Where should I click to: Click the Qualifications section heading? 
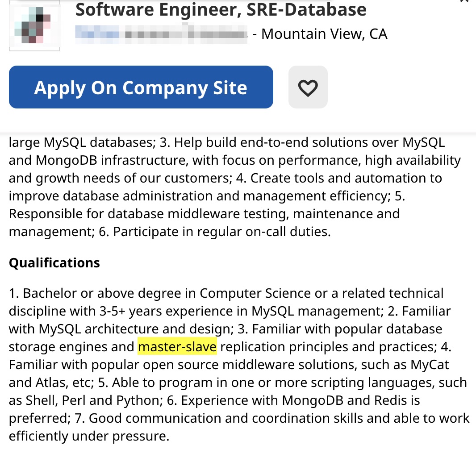click(54, 262)
